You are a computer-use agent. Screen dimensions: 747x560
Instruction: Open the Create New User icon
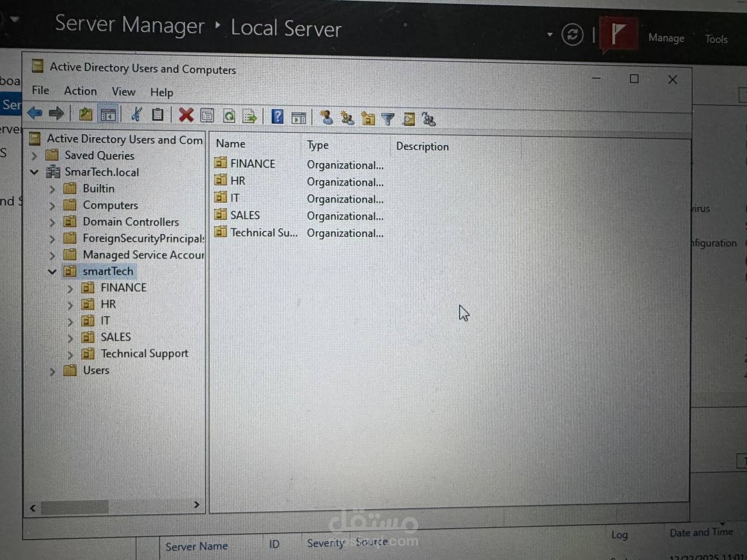coord(326,117)
